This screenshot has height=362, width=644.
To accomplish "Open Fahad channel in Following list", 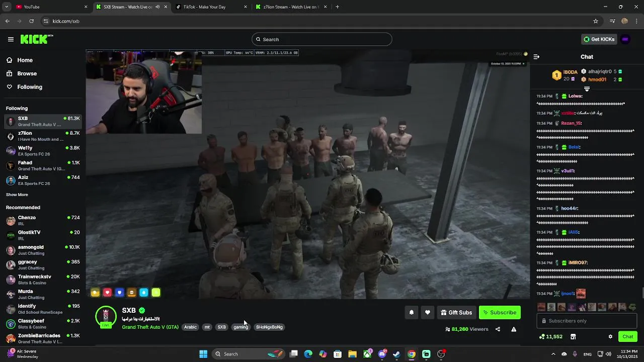I will (x=43, y=165).
